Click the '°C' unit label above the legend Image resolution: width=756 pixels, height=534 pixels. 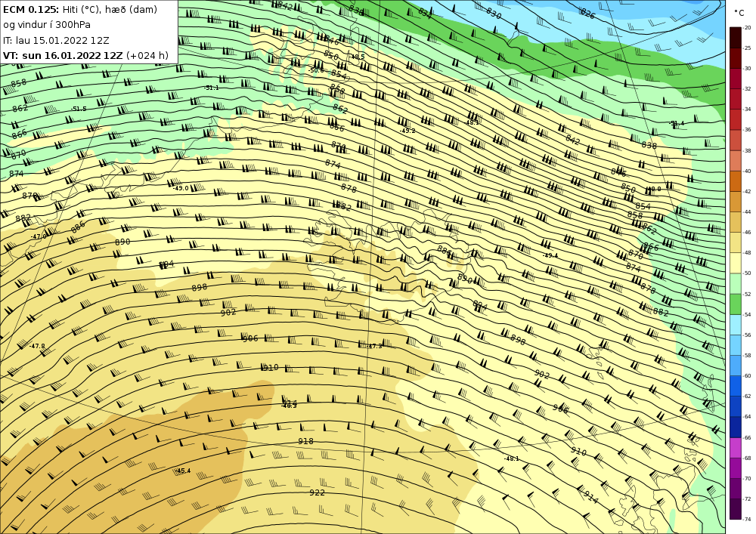click(739, 14)
